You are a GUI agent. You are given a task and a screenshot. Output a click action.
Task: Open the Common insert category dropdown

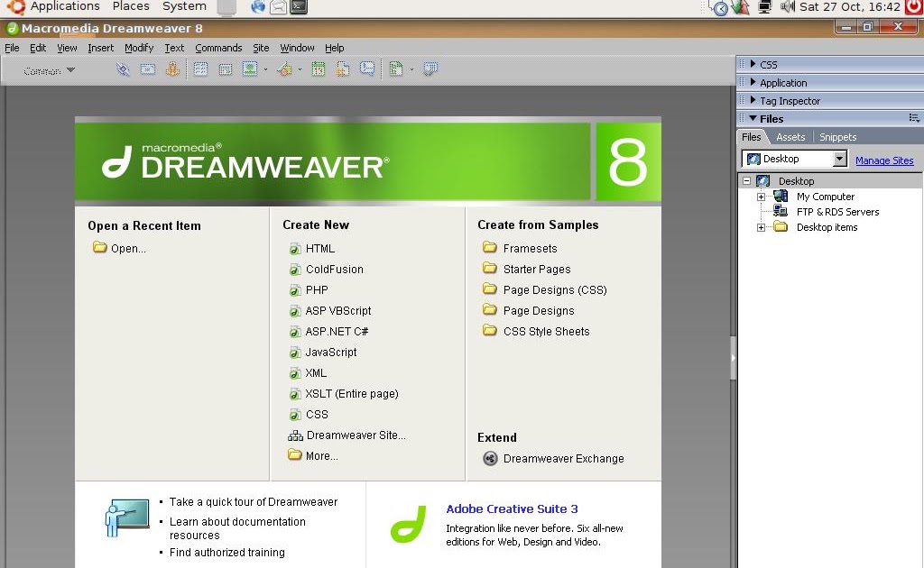click(x=50, y=70)
